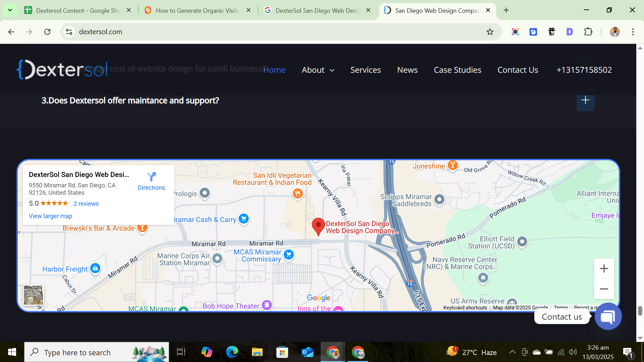Select Brewski's Bar & Arcade marker
Screen dimensions: 644x362
click(x=142, y=228)
